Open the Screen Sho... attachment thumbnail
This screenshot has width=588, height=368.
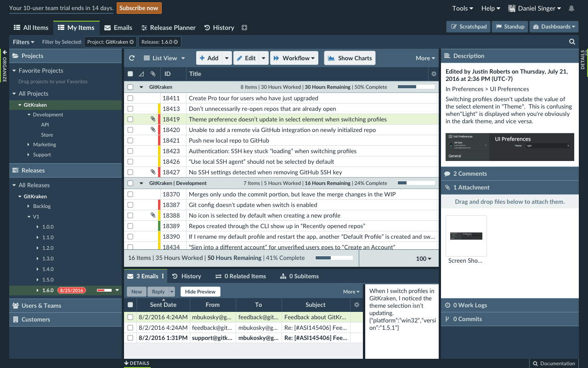466,236
